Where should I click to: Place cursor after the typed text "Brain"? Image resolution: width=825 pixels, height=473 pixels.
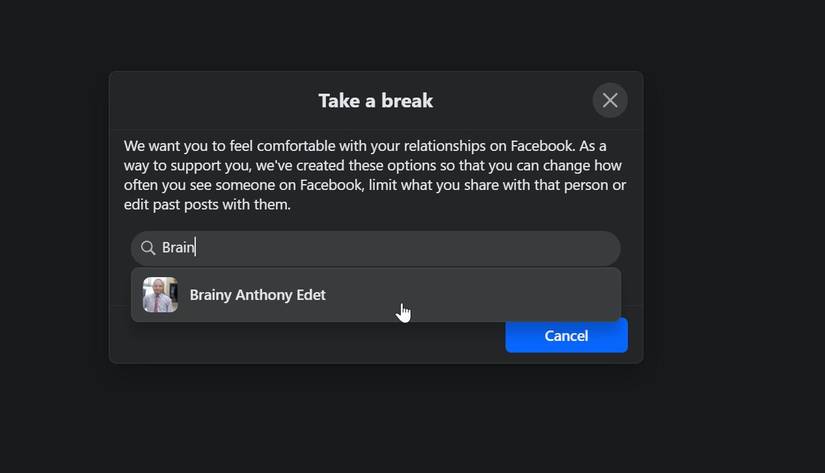196,248
